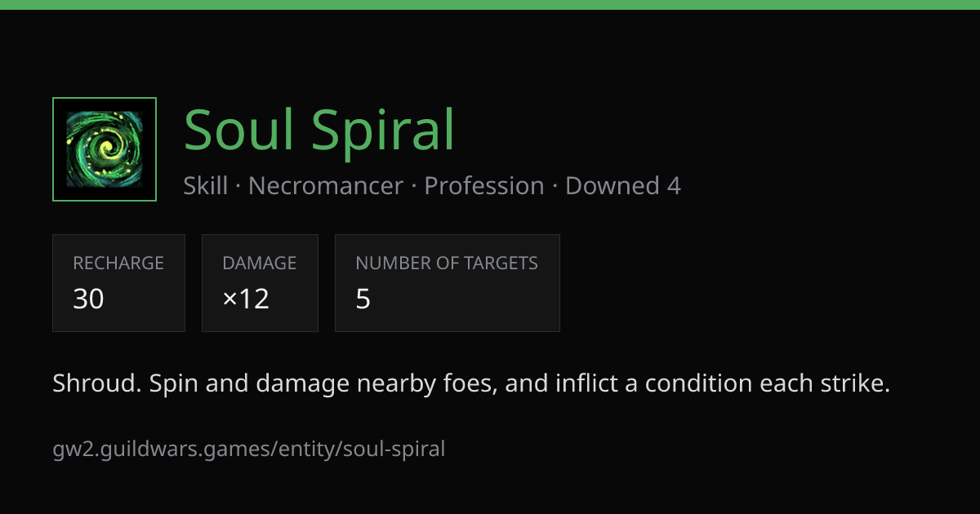
Task: Click the Profession text in subtitle
Action: tap(484, 186)
